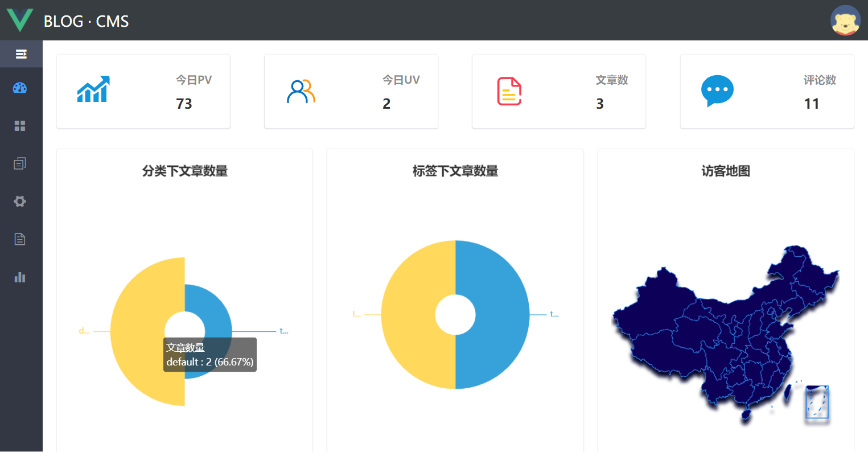Click the comment count value 11
Image resolution: width=868 pixels, height=452 pixels.
(812, 104)
